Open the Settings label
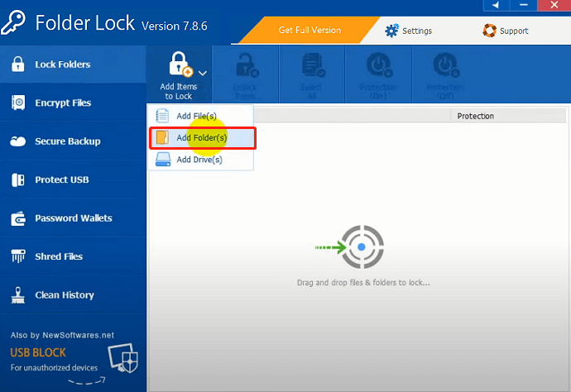The width and height of the screenshot is (571, 392). [x=417, y=31]
